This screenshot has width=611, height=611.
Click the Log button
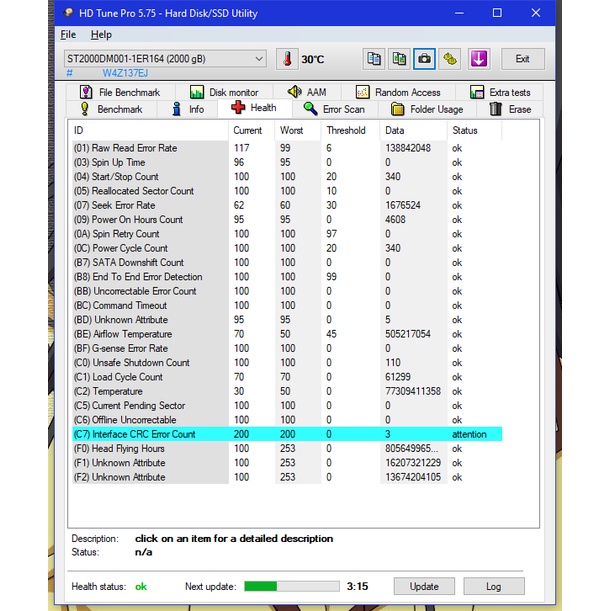tap(494, 586)
